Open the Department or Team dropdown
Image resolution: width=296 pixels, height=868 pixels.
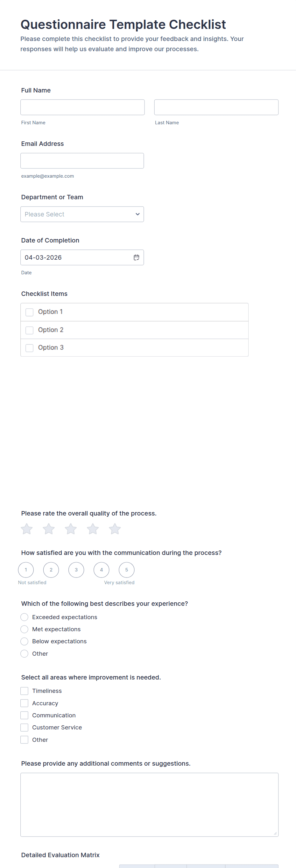[x=82, y=214]
